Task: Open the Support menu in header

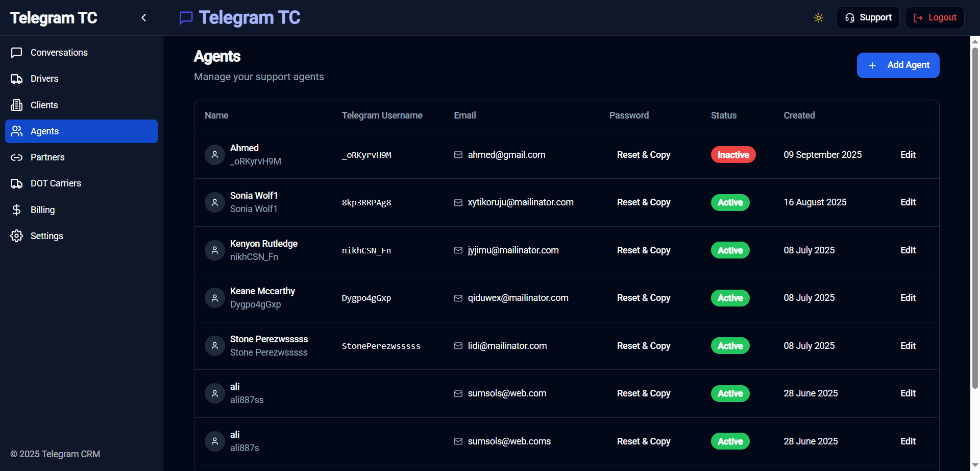Action: pos(868,17)
